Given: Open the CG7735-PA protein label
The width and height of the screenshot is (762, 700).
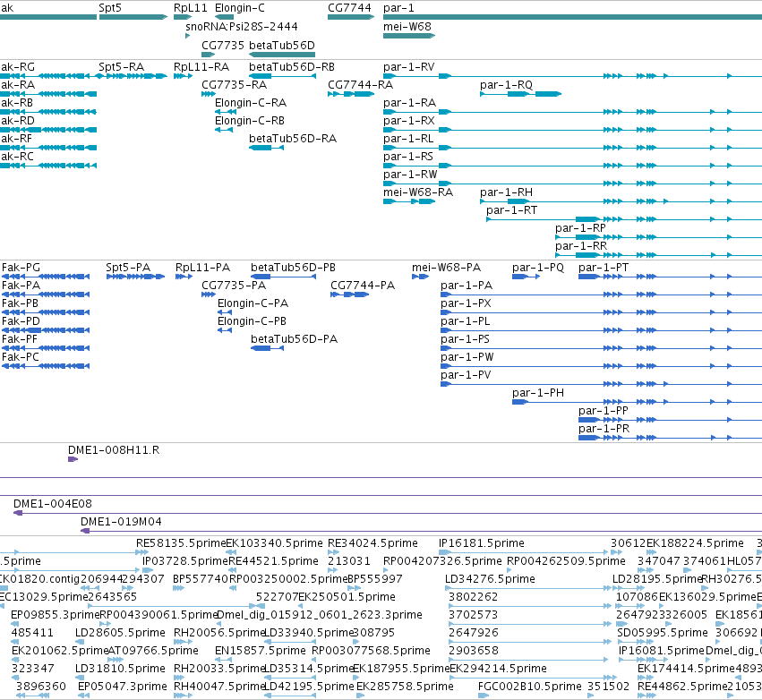Looking at the screenshot, I should click(234, 286).
